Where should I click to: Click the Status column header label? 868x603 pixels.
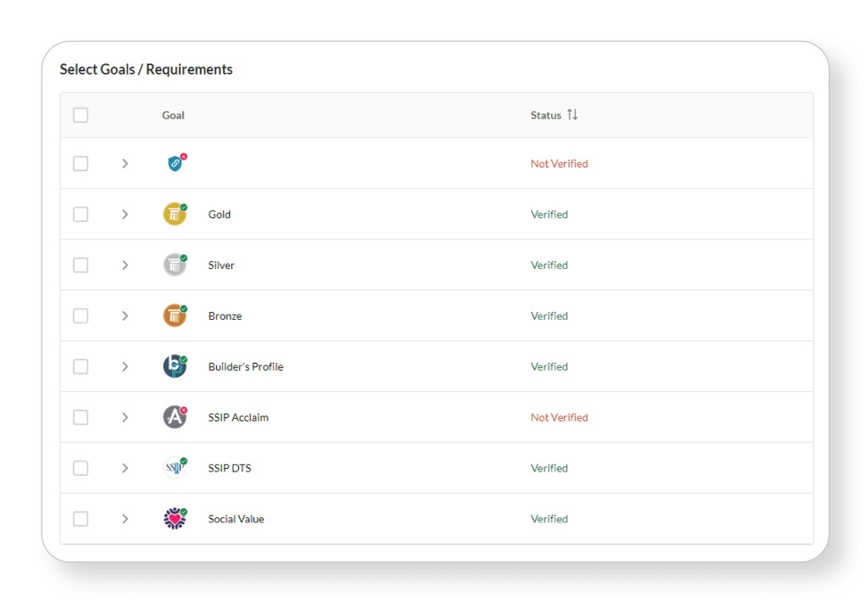tap(545, 115)
